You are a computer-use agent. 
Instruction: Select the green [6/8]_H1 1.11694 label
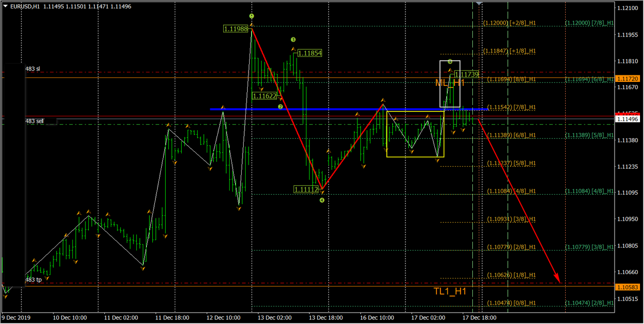[x=590, y=79]
